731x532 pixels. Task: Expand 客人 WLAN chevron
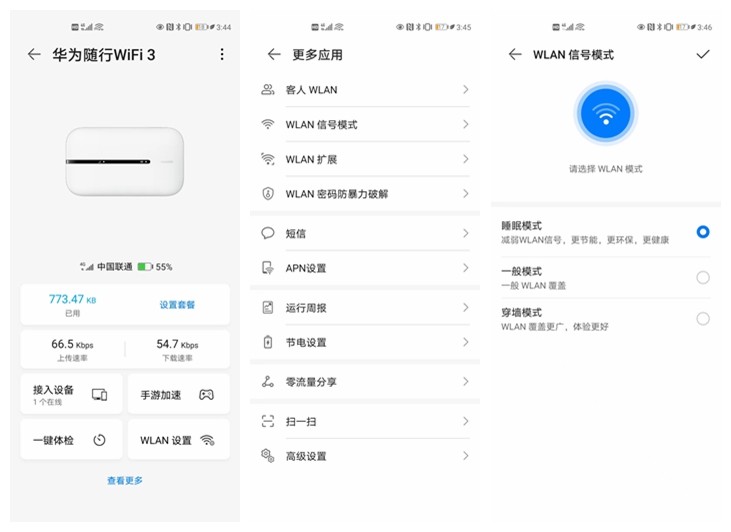tap(465, 90)
